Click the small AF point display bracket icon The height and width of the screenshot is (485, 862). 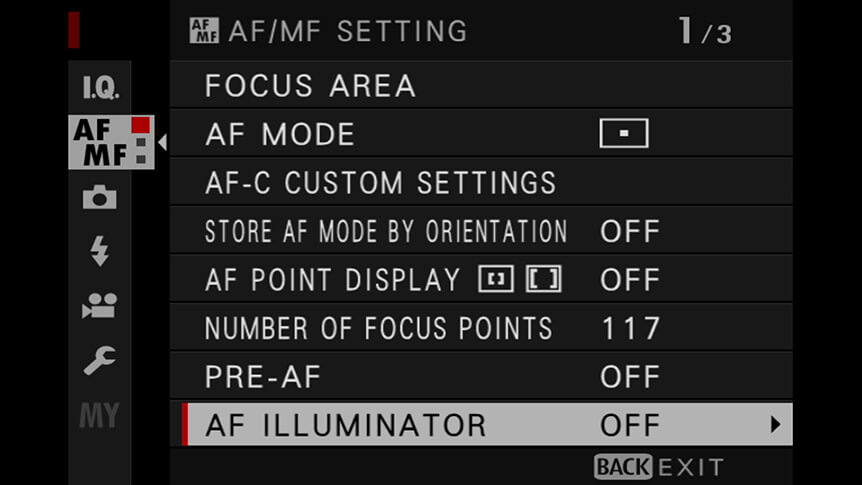496,279
